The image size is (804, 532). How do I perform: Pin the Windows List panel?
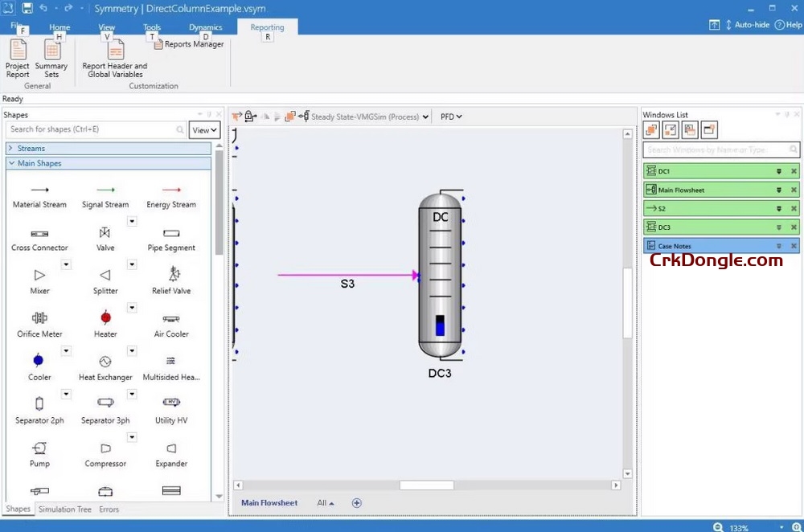[786, 114]
